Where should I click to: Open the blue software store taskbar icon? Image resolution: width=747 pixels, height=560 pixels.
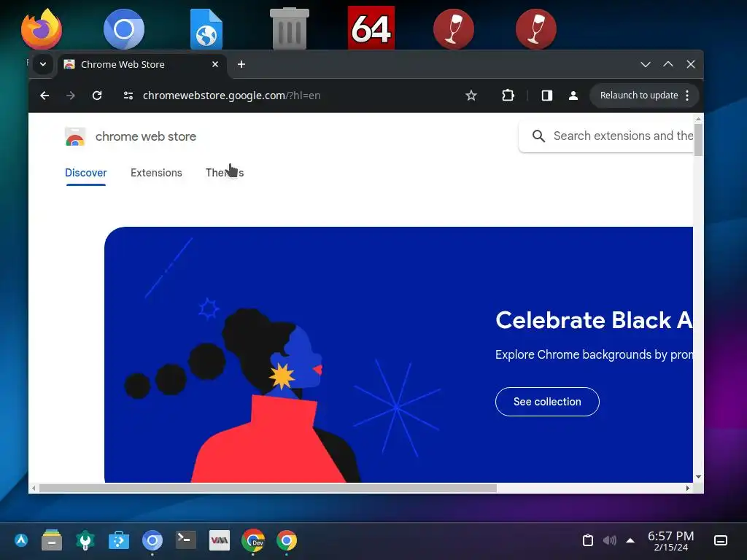point(119,540)
